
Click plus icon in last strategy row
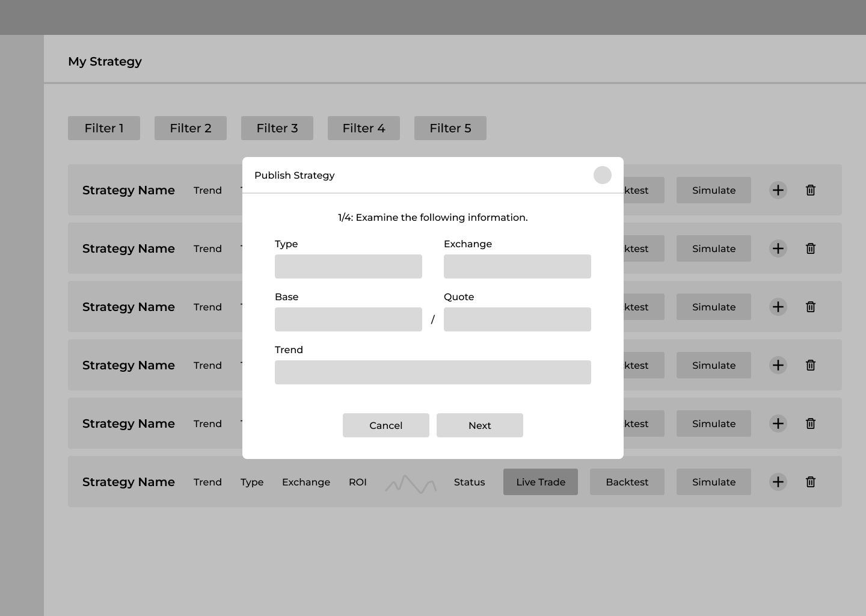click(778, 482)
